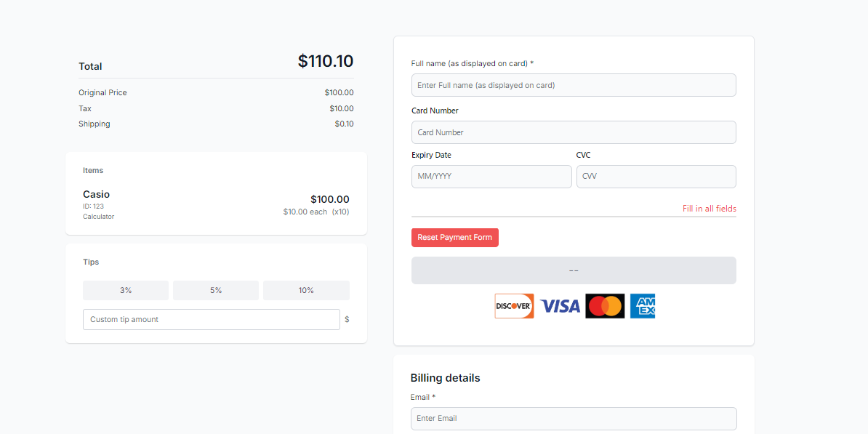The height and width of the screenshot is (434, 868).
Task: Click the Enter Email field under Billing details
Action: click(x=574, y=418)
